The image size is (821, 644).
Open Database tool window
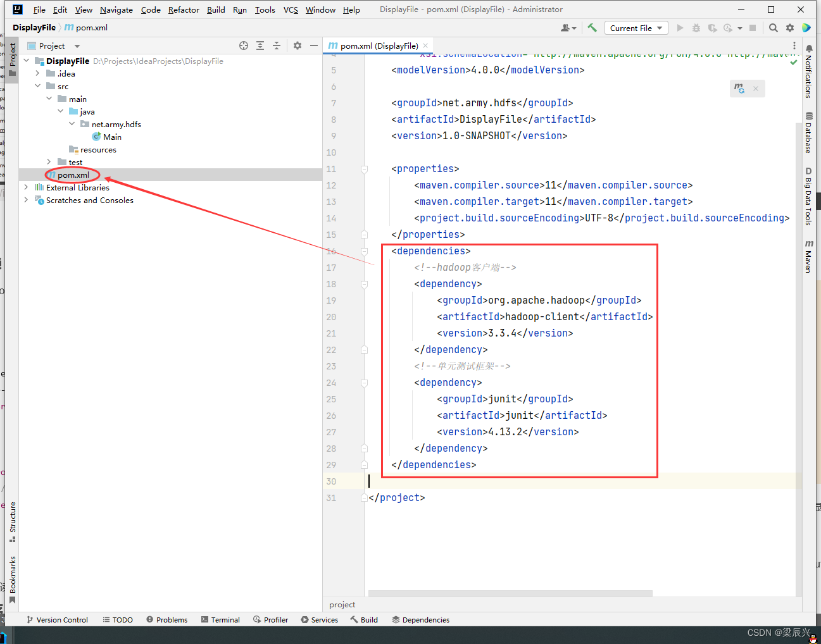pos(808,133)
